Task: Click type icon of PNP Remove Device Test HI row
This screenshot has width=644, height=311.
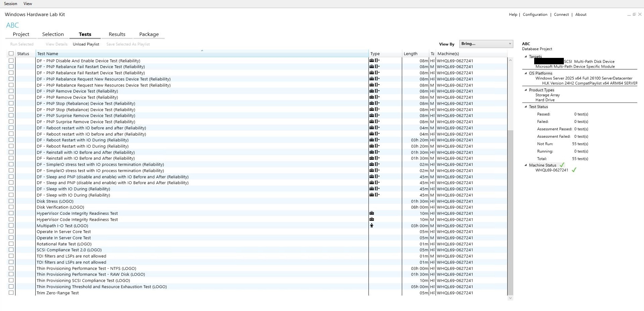Action: click(374, 91)
